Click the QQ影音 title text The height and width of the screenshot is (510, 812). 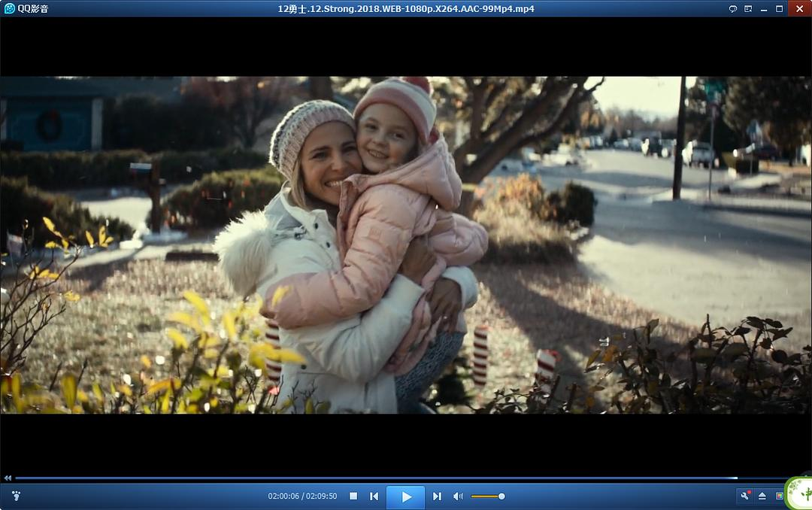coord(33,8)
